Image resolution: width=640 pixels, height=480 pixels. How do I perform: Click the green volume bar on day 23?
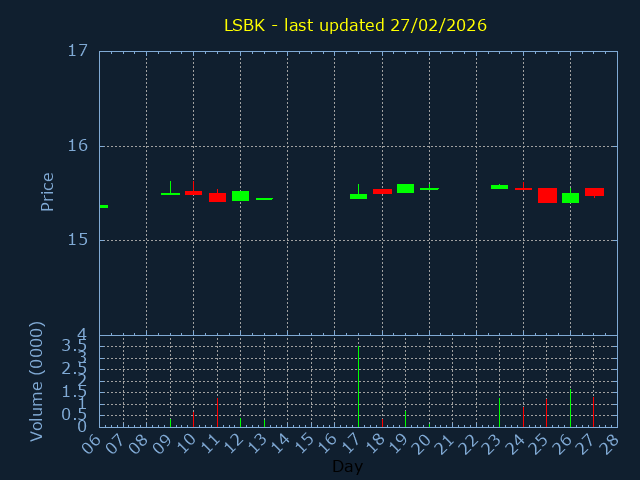point(500,412)
